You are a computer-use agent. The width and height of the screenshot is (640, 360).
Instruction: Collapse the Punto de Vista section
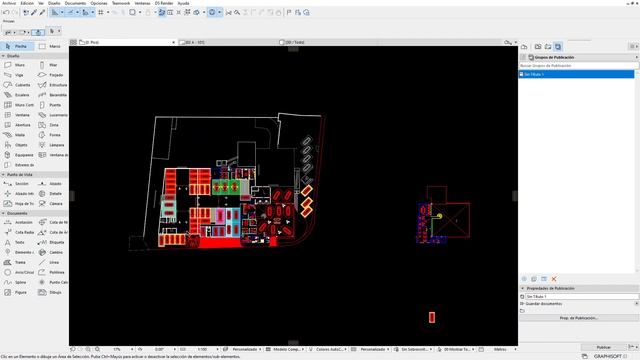click(x=3, y=175)
